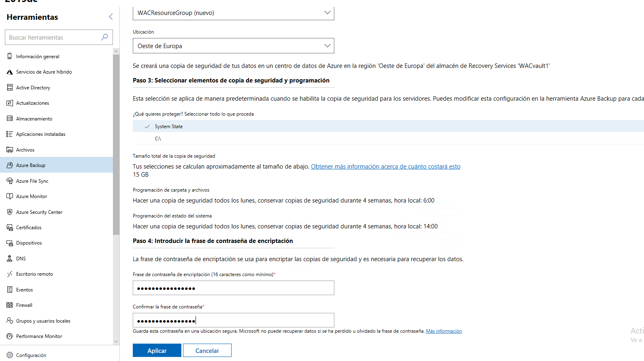Click the Azure Monitor icon
This screenshot has height=361, width=644.
click(10, 196)
